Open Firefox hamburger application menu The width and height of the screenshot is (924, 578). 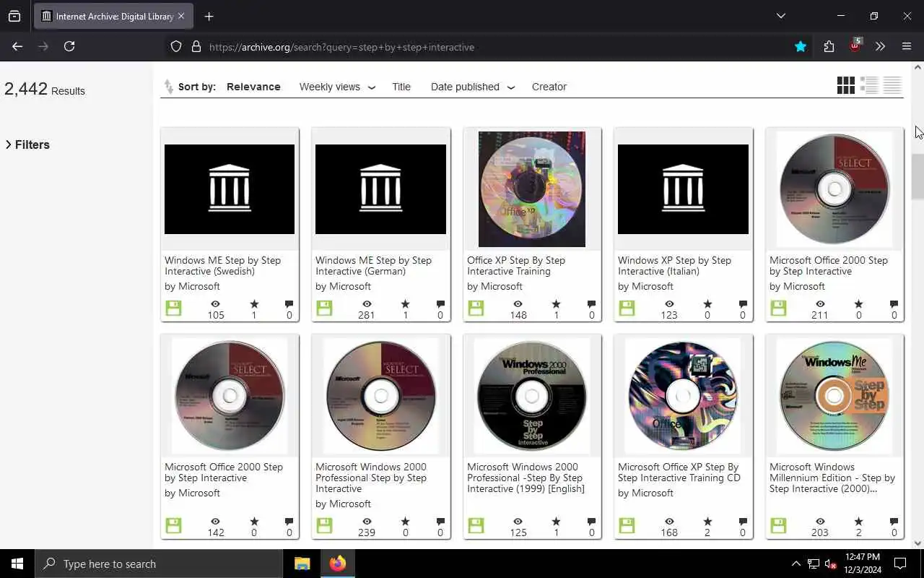pyautogui.click(x=907, y=46)
